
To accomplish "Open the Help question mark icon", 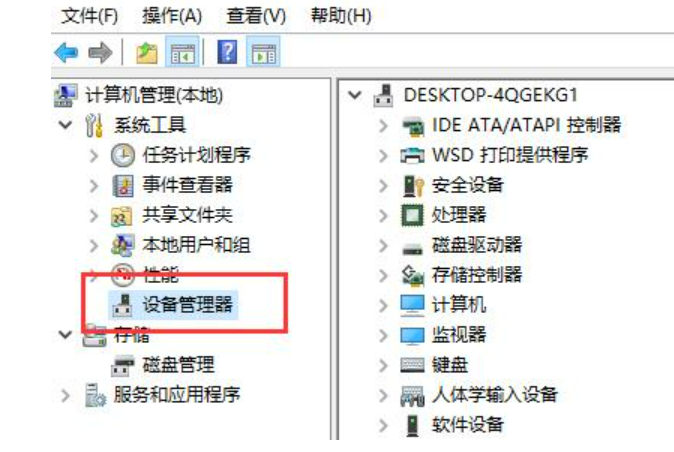I will click(227, 52).
